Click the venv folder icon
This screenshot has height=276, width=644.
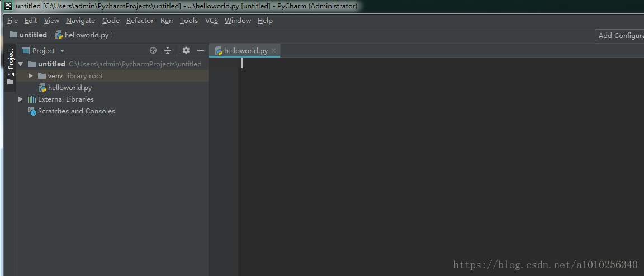click(x=42, y=76)
